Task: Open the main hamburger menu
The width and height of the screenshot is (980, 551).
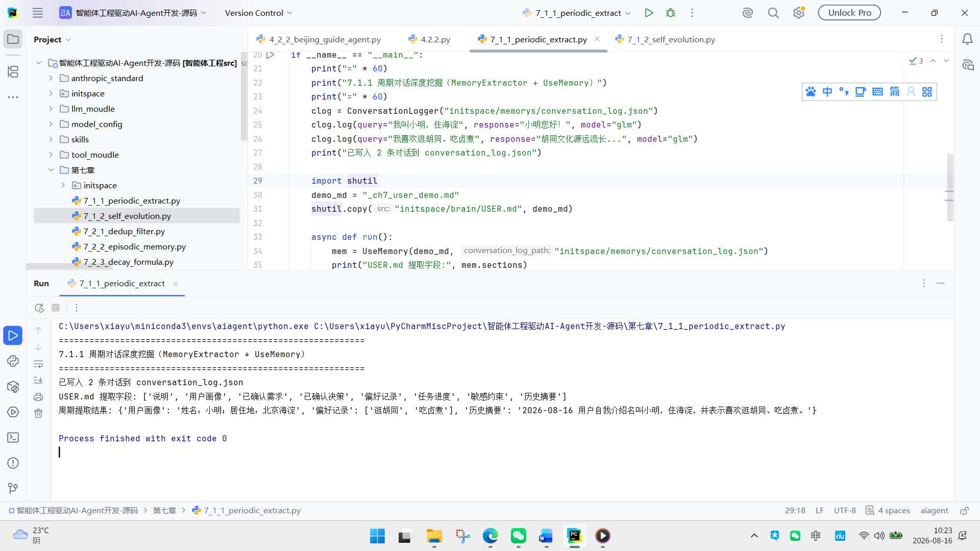Action: point(38,13)
